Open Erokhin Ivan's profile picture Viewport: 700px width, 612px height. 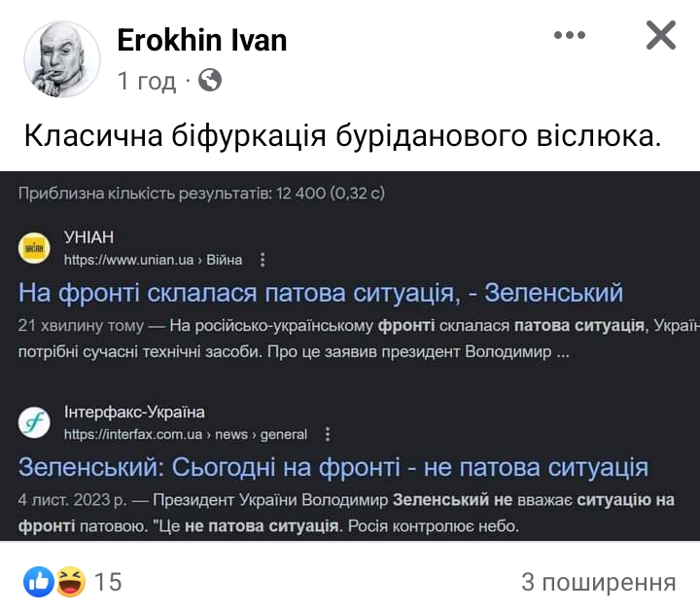62,59
